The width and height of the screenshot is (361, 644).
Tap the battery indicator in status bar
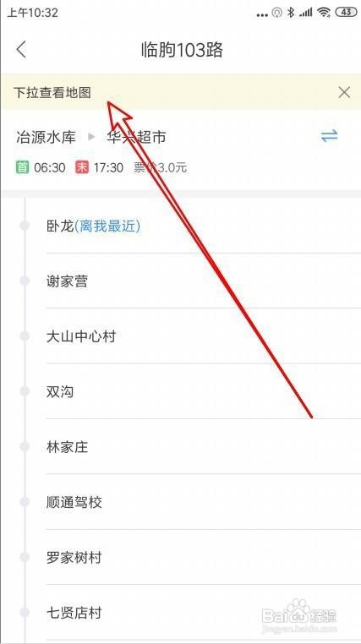point(347,13)
